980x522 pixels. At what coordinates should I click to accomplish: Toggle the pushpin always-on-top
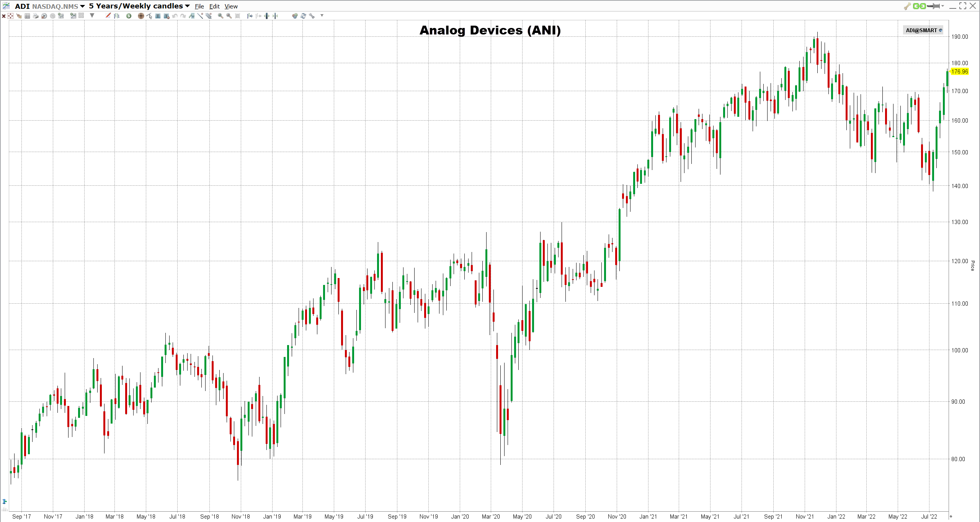[x=933, y=6]
